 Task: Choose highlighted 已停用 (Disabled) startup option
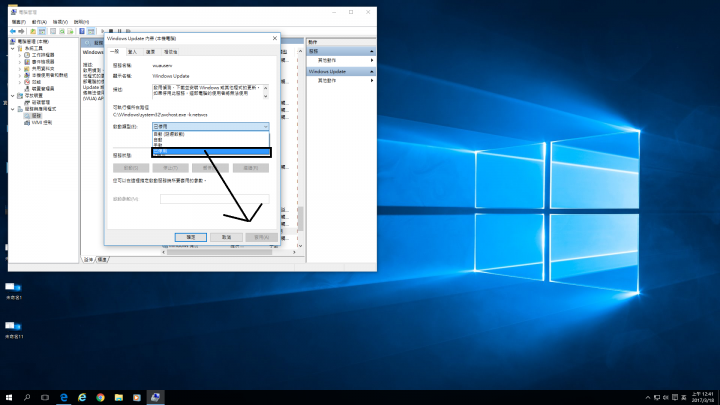click(210, 151)
